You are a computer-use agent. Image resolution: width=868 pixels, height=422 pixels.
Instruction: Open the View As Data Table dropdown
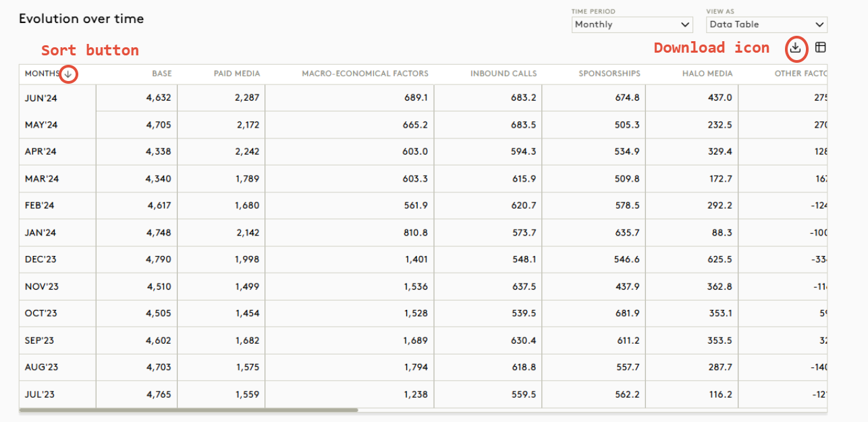[x=767, y=24]
